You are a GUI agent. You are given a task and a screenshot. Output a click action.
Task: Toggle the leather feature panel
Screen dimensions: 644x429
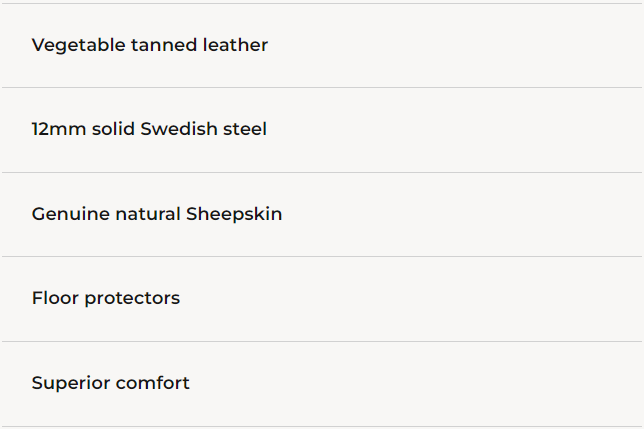tap(150, 45)
